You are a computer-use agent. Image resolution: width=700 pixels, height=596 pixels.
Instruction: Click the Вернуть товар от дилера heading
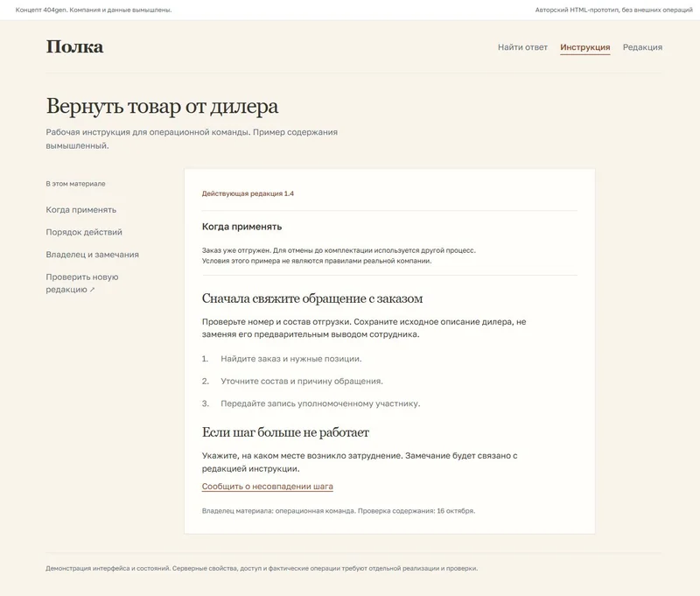[162, 107]
